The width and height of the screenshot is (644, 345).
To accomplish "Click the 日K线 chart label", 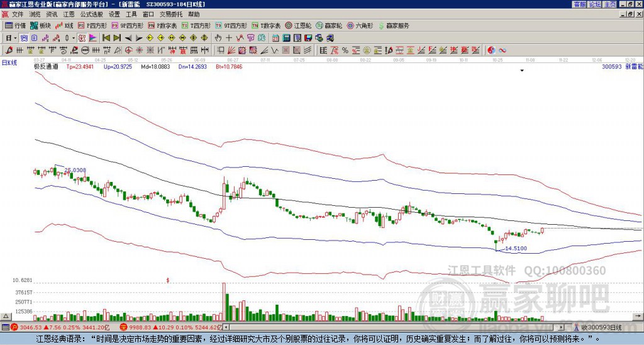I will coord(9,62).
